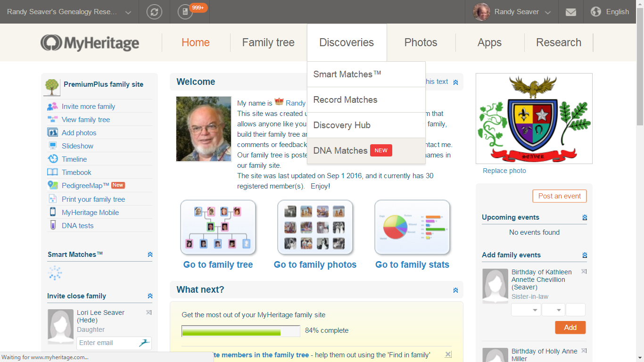Open the family photos illustration tile

(x=315, y=227)
